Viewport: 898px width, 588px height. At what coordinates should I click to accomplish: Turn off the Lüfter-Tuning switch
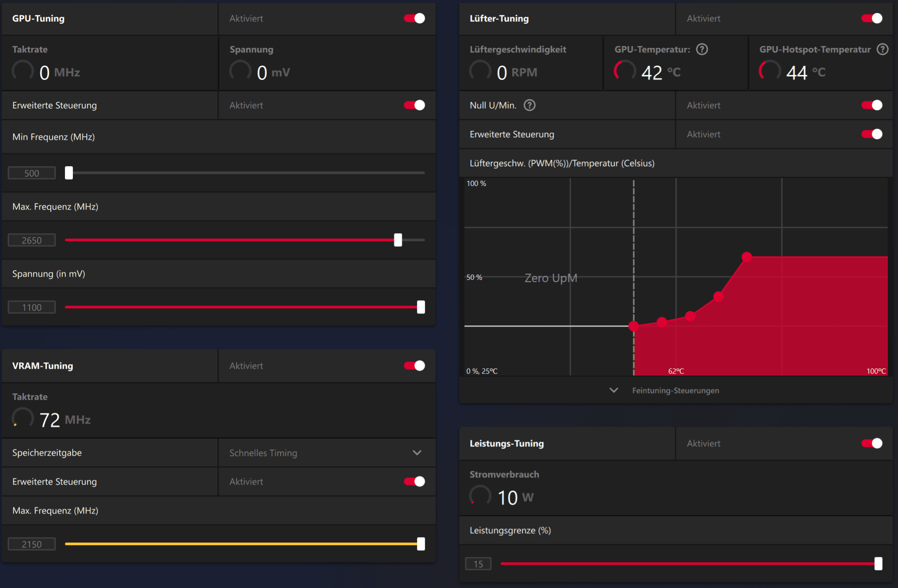coord(872,18)
